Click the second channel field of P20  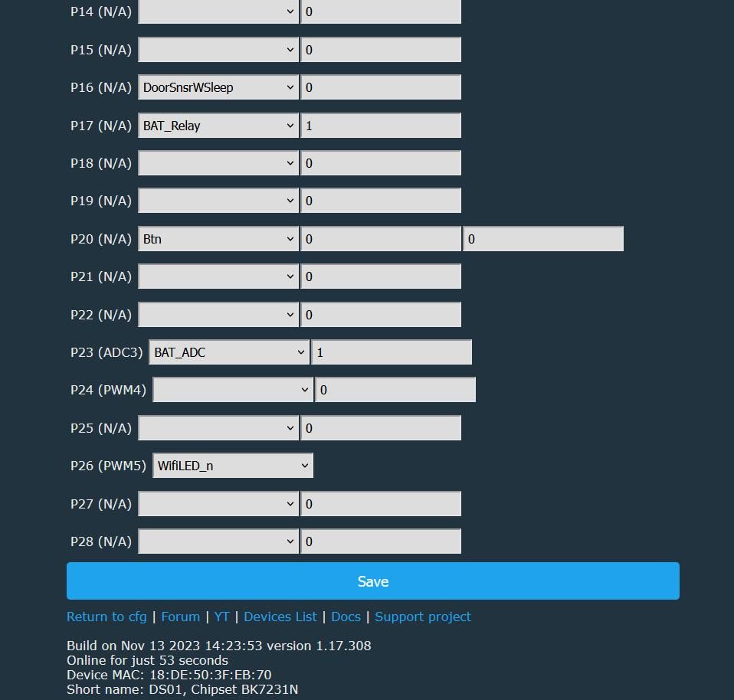543,239
